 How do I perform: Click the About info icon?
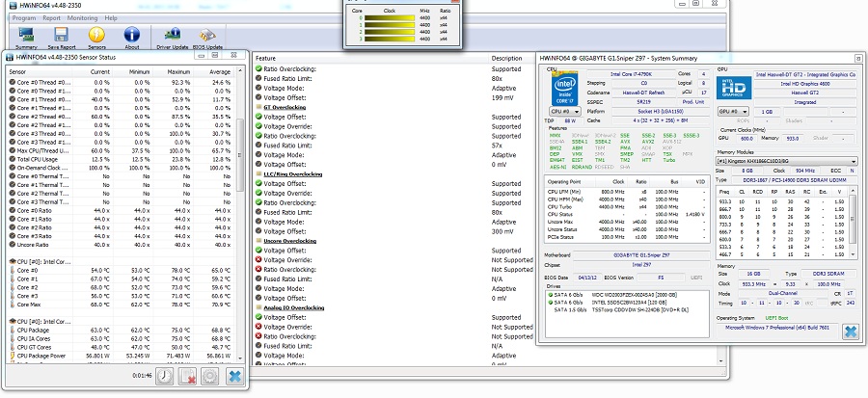pos(132,36)
